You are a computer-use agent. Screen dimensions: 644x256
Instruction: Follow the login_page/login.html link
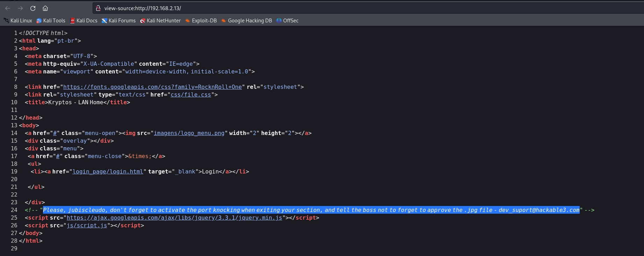pos(108,172)
